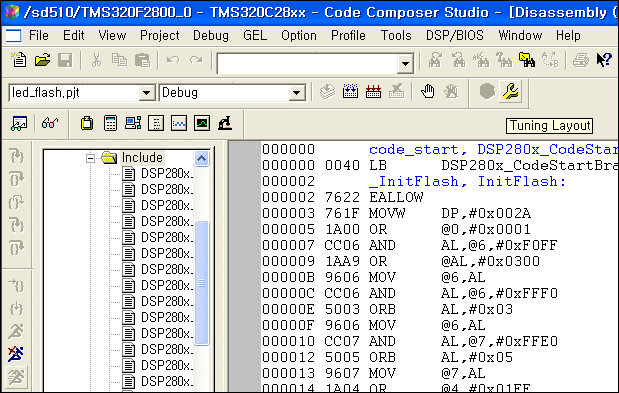Open the Option menu

coord(299,36)
